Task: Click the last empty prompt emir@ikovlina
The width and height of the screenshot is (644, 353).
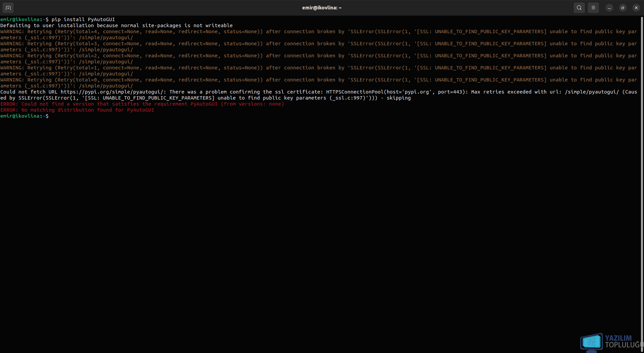Action: click(24, 116)
